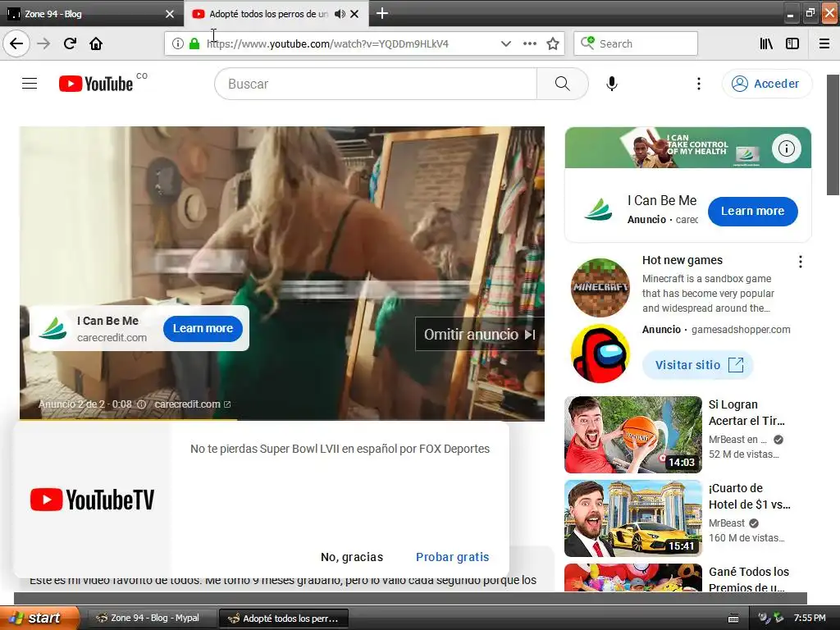Open the browser hamburger menu

point(824,43)
